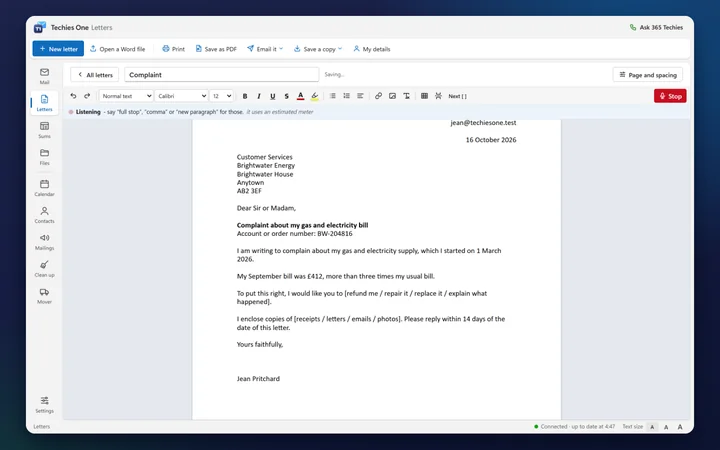
Task: Click the bold 'Complaint about my gas and electricity bill' heading
Action: (x=302, y=225)
